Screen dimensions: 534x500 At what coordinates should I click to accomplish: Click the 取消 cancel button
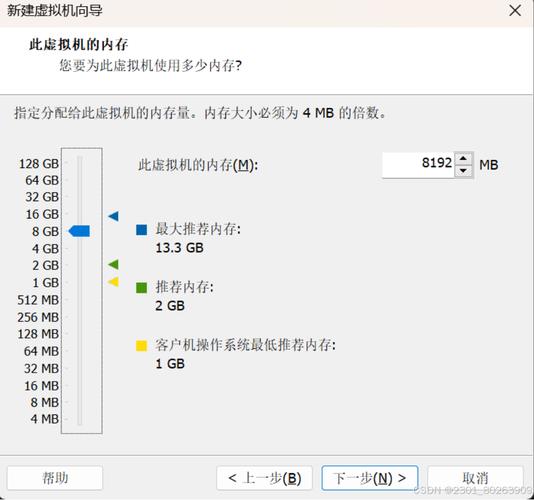coord(475,478)
